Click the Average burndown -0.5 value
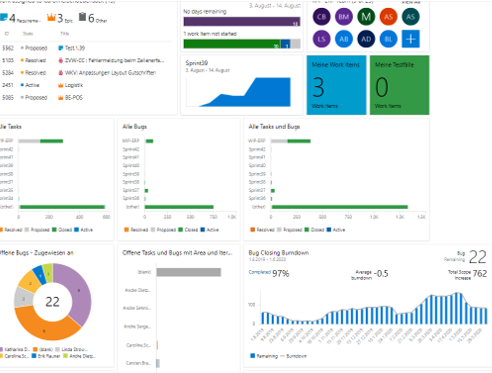Image resolution: width=492 pixels, height=373 pixels. 381,274
